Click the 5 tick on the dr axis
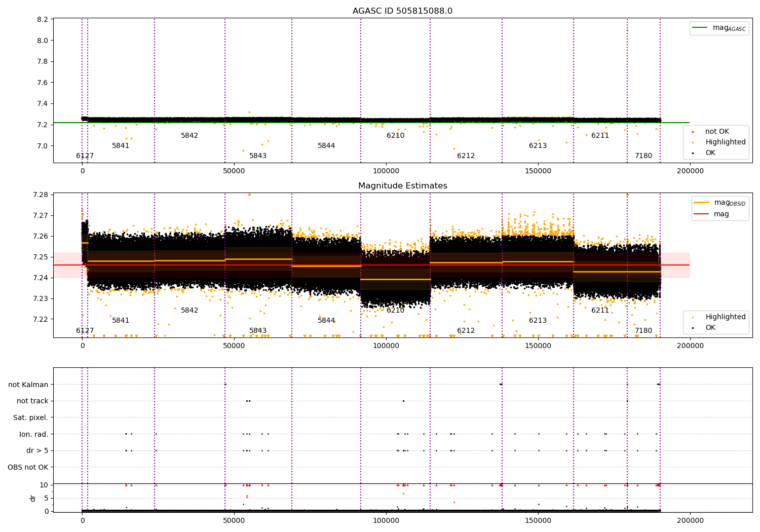Screen dimensions: 760x532 [46, 498]
